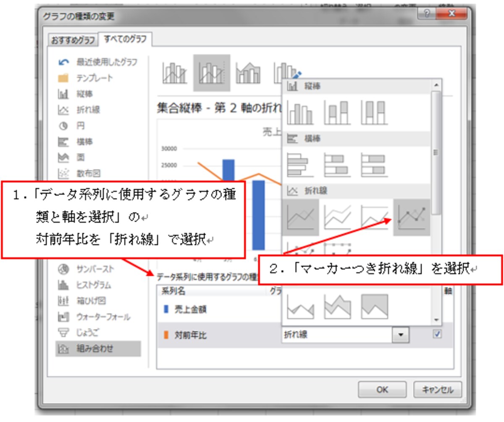Pick 100% stacked column in 縦棒 gallery group
Viewport: 504px width, 422px height.
[x=374, y=112]
